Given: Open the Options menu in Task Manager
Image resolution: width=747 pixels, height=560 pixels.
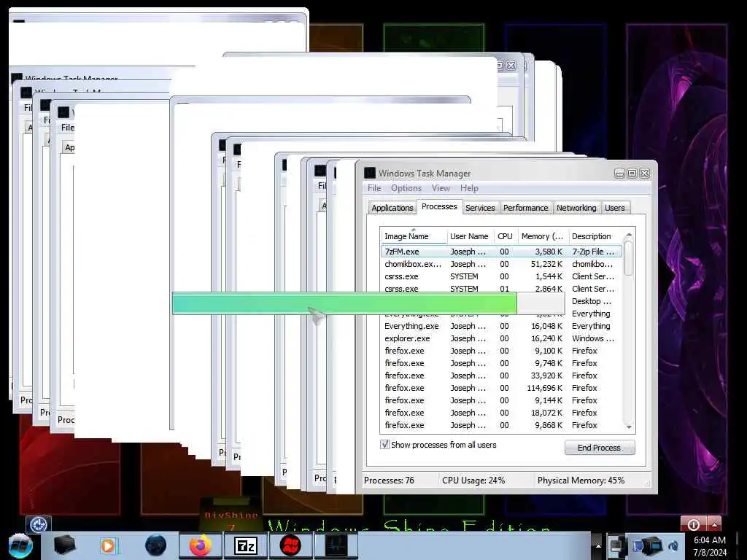Looking at the screenshot, I should pyautogui.click(x=406, y=188).
